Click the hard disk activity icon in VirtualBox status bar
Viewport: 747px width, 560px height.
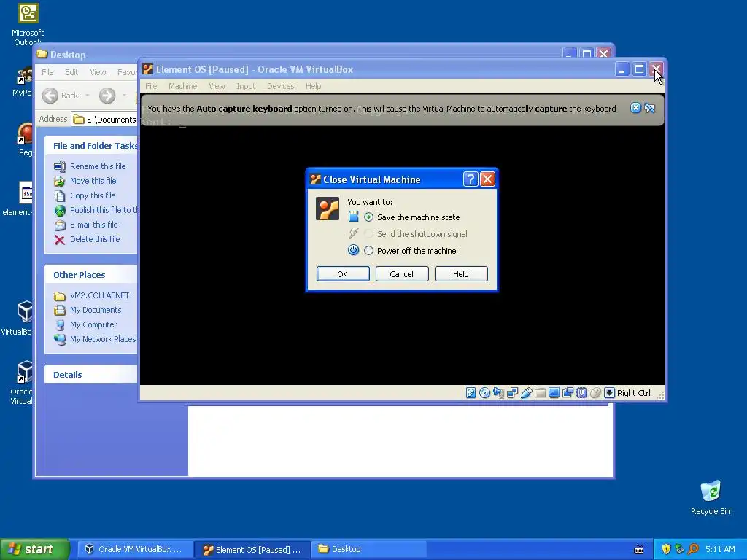pyautogui.click(x=471, y=393)
